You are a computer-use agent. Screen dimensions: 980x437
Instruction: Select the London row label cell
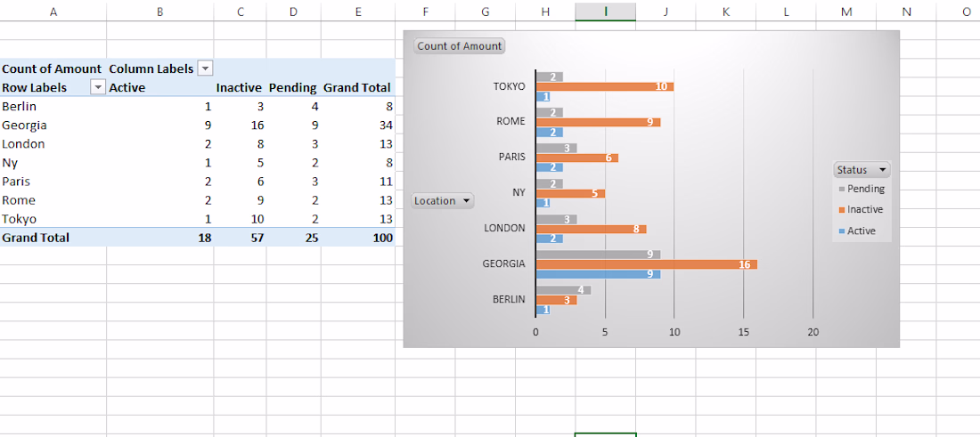click(53, 143)
